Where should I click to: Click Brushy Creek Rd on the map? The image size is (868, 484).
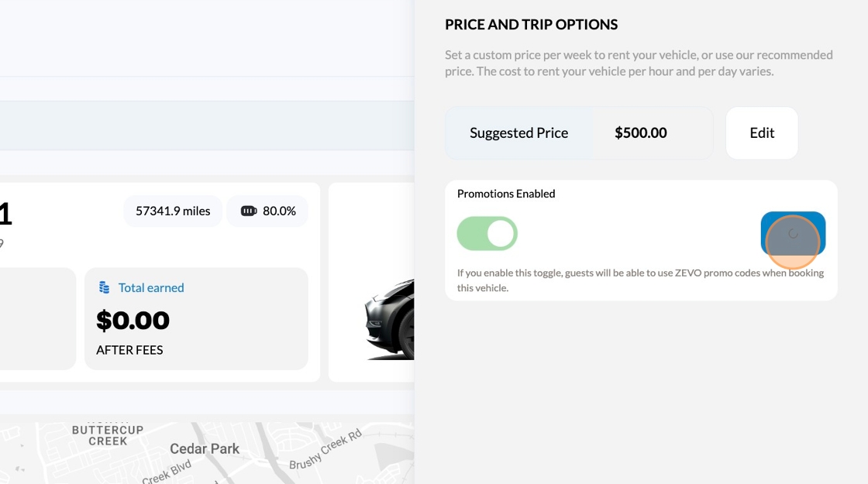(x=325, y=450)
